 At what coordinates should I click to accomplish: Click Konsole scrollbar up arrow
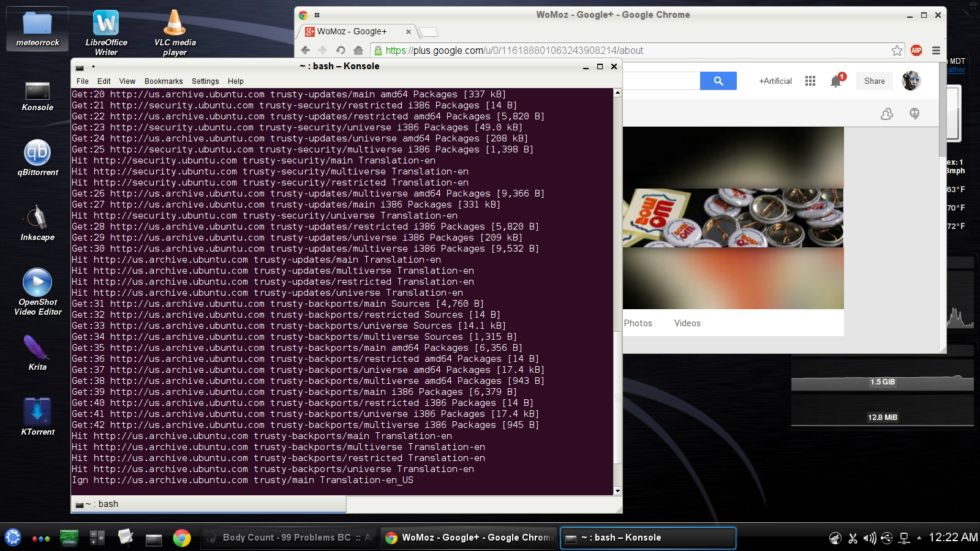pyautogui.click(x=617, y=93)
